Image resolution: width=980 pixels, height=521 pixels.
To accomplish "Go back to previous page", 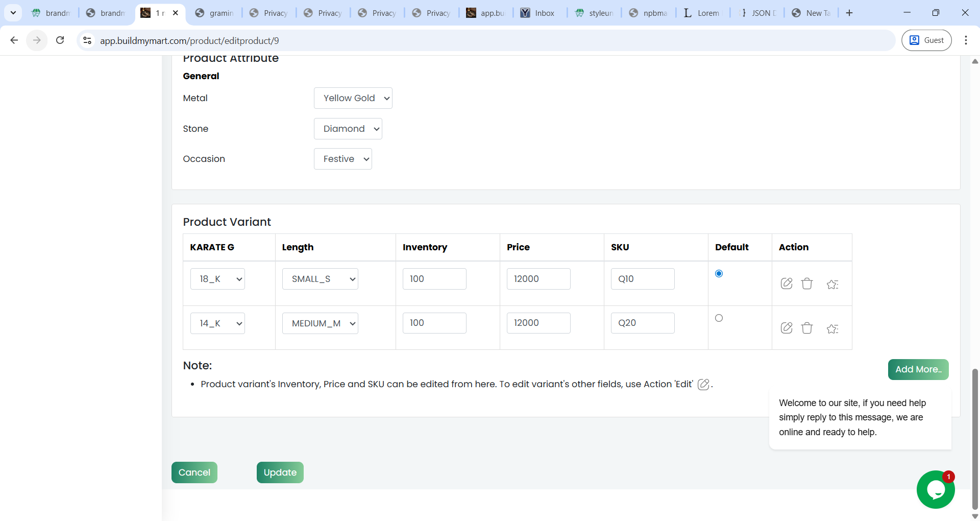I will 14,40.
